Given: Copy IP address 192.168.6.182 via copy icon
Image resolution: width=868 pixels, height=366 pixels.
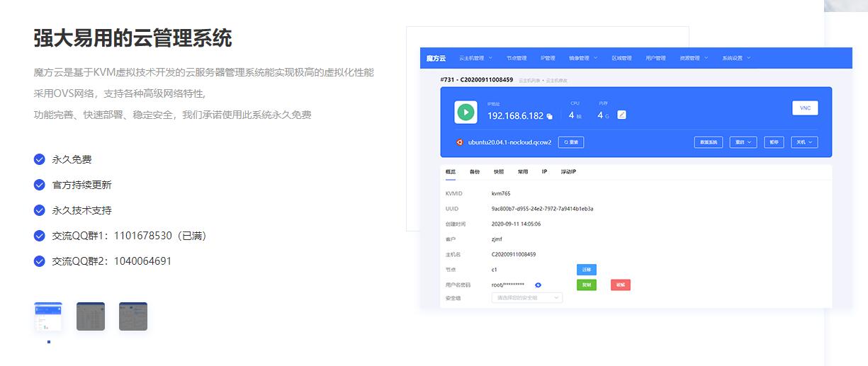Looking at the screenshot, I should click(550, 116).
